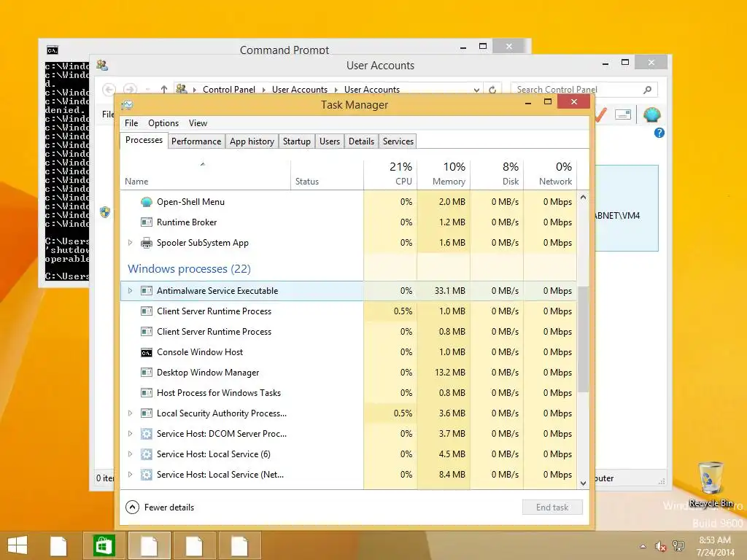This screenshot has width=747, height=560.
Task: Sort by Status column header
Action: tap(328, 174)
